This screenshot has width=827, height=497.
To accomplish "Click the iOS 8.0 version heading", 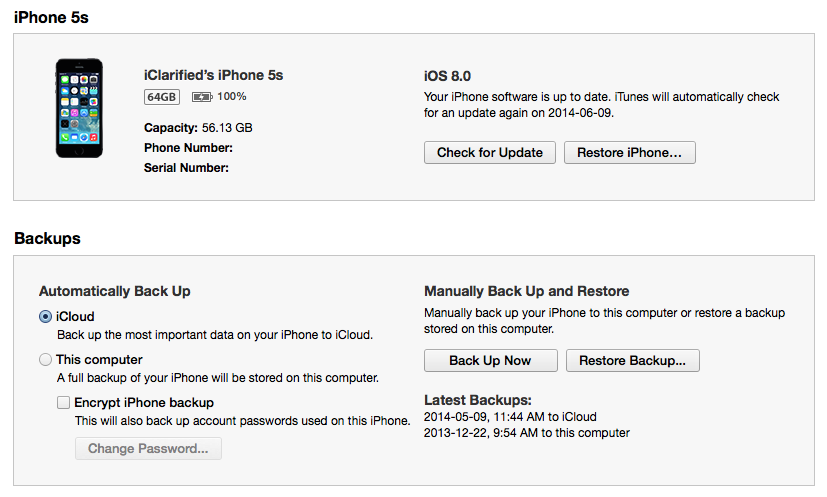I will pyautogui.click(x=447, y=76).
